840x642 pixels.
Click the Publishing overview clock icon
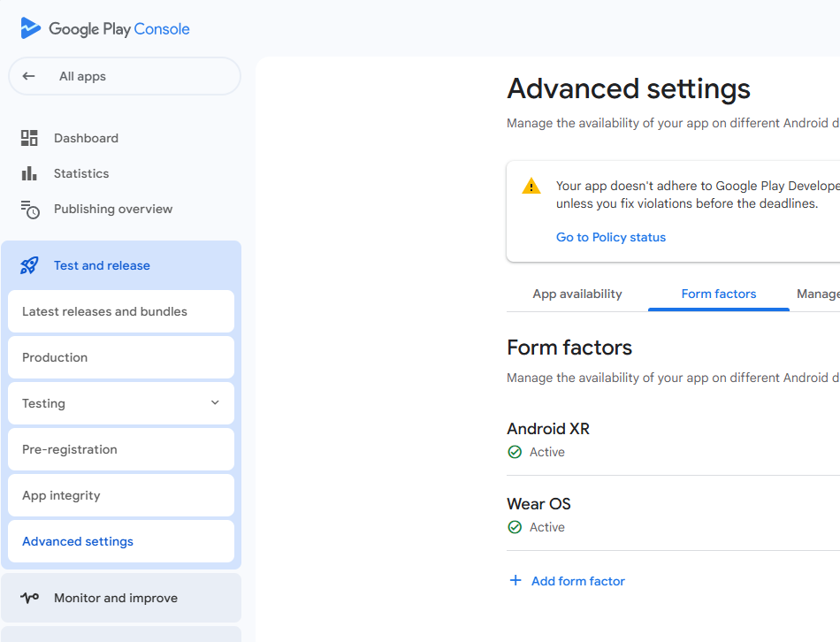30,209
